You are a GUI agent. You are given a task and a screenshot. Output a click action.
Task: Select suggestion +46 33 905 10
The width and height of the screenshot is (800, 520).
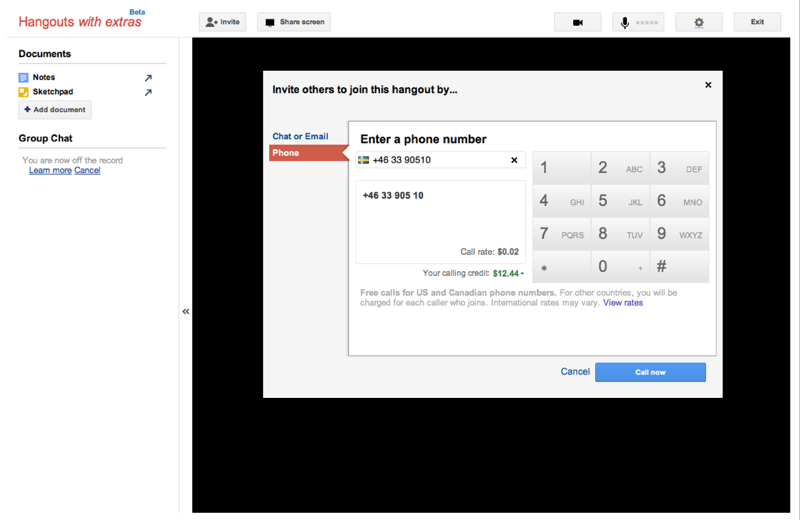pyautogui.click(x=393, y=195)
